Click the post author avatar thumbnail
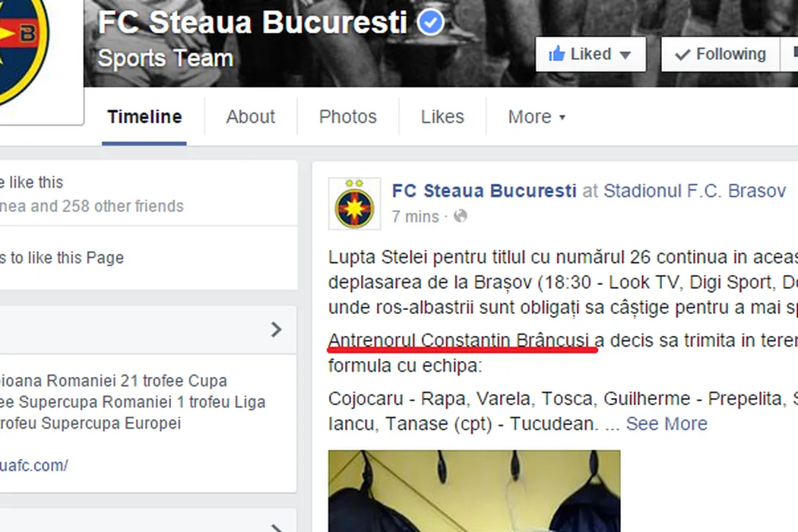Viewport: 798px width, 532px height. coord(354,204)
